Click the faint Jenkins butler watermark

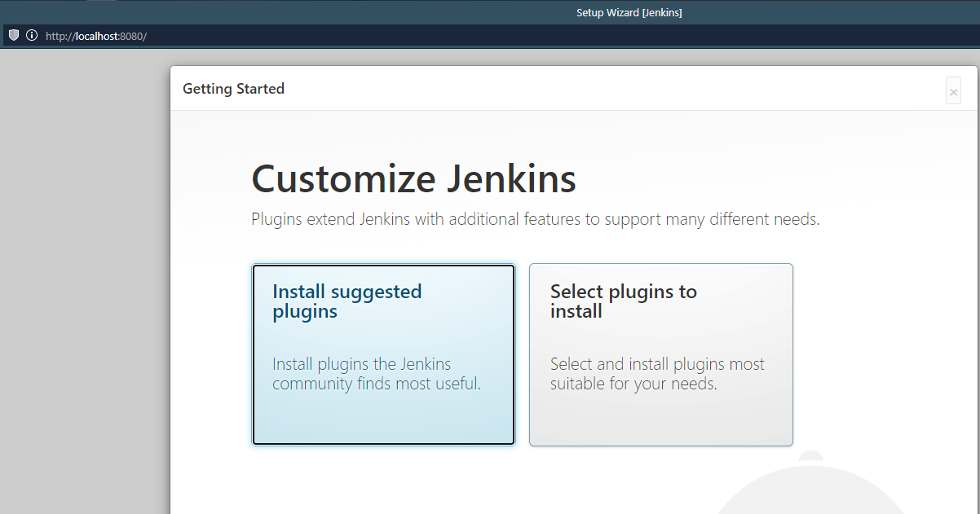pos(815,483)
